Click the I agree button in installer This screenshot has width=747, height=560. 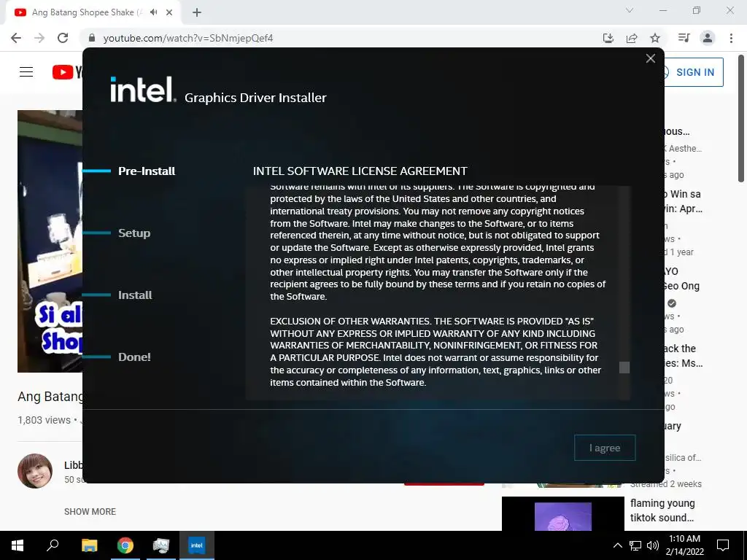(x=605, y=448)
